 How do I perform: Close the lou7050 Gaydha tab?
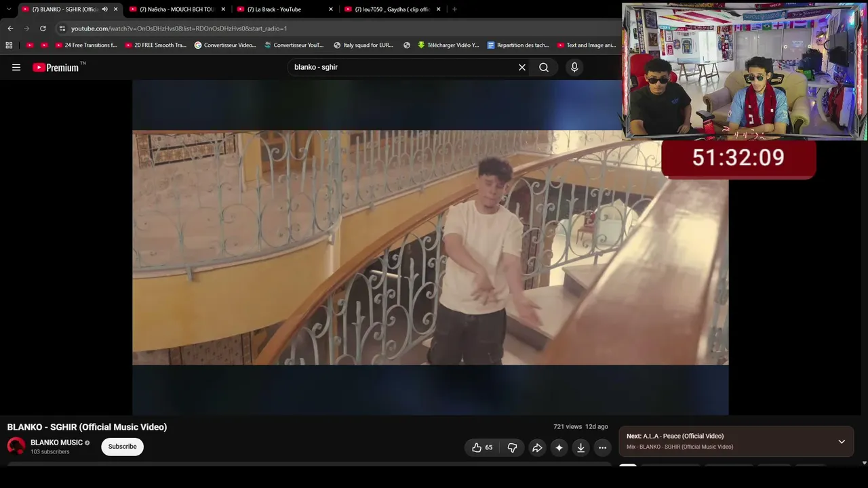pos(438,9)
